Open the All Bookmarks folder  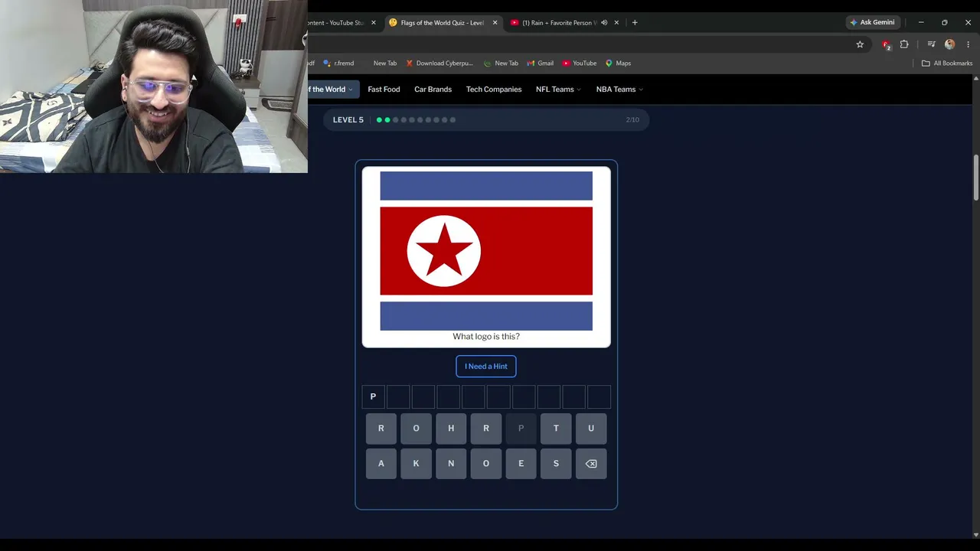pyautogui.click(x=947, y=64)
